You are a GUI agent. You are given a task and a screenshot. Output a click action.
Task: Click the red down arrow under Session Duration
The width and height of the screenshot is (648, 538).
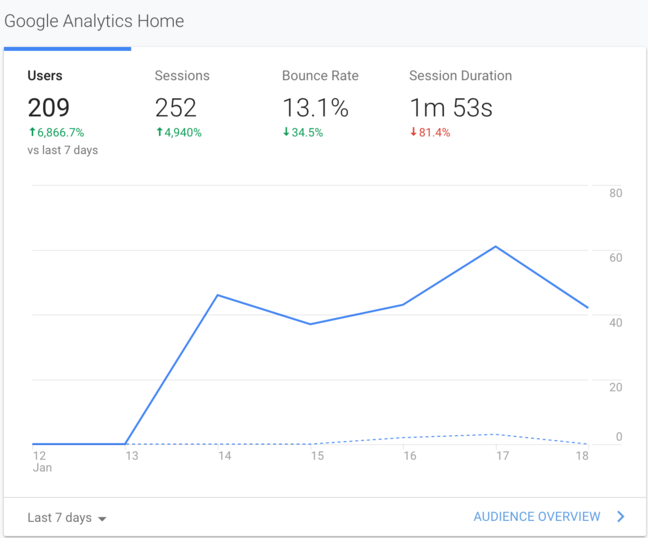click(414, 132)
